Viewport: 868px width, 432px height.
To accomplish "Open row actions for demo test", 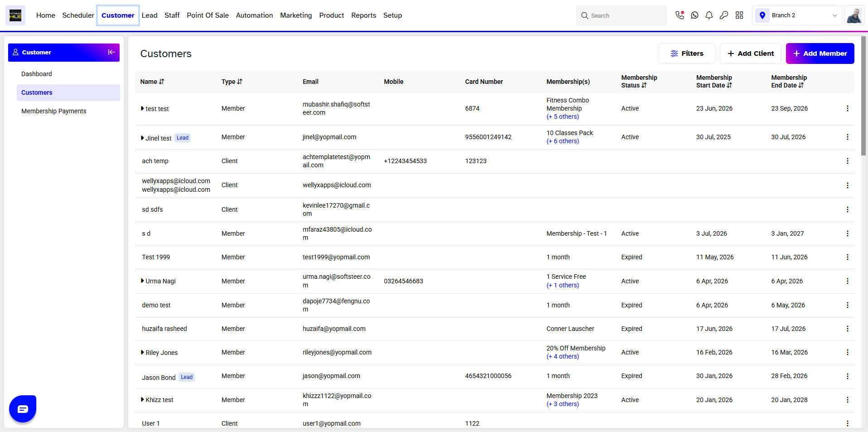I will 848,305.
